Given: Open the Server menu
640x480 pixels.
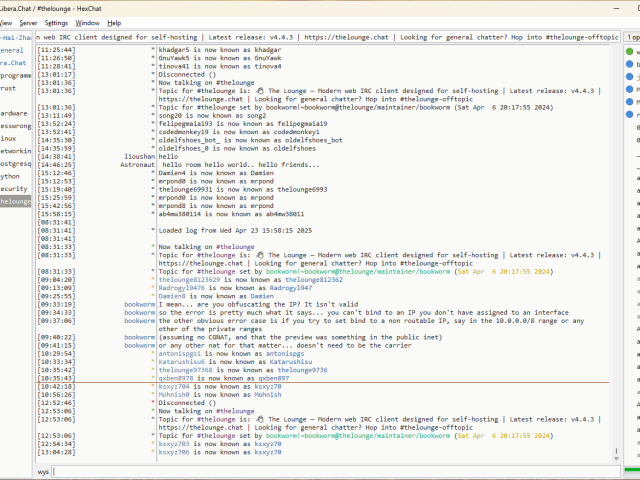Looking at the screenshot, I should pyautogui.click(x=28, y=22).
